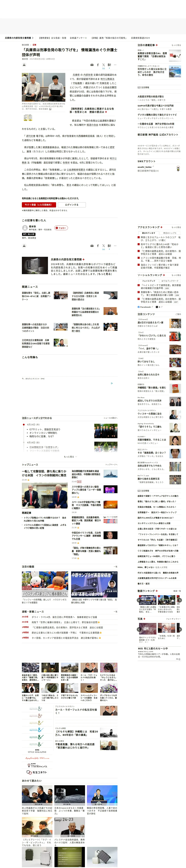Click the author avatar icon for 根本快
The width and height of the screenshot is (186, 868).
click(25, 228)
